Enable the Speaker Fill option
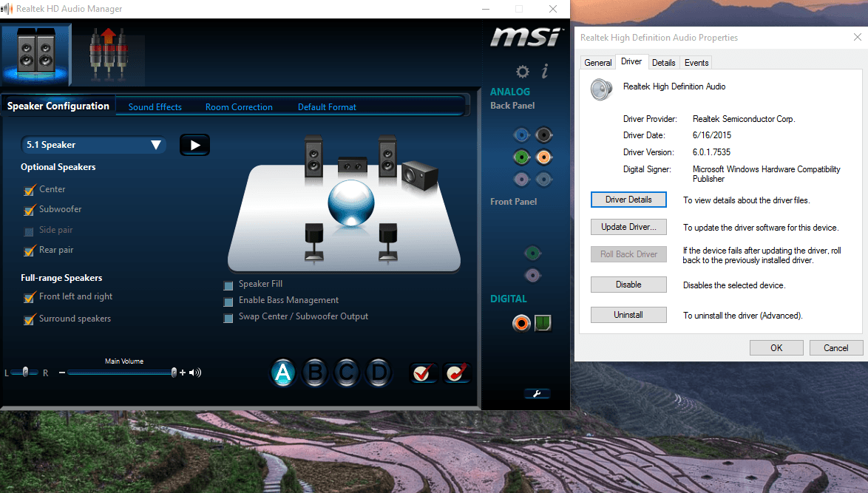The image size is (868, 493). click(228, 285)
